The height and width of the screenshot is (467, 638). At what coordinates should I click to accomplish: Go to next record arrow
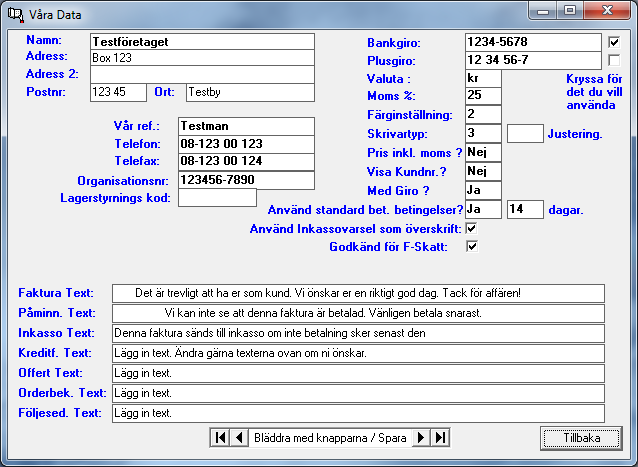421,438
